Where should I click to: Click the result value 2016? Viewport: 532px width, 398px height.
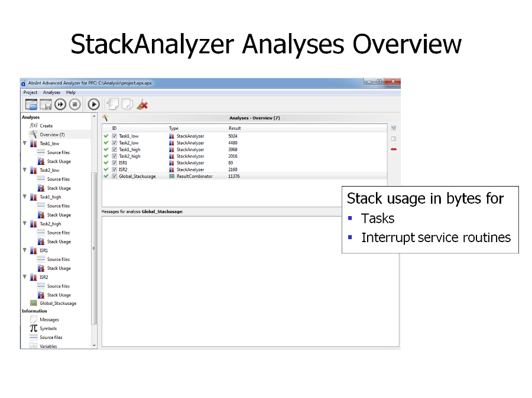coord(233,156)
